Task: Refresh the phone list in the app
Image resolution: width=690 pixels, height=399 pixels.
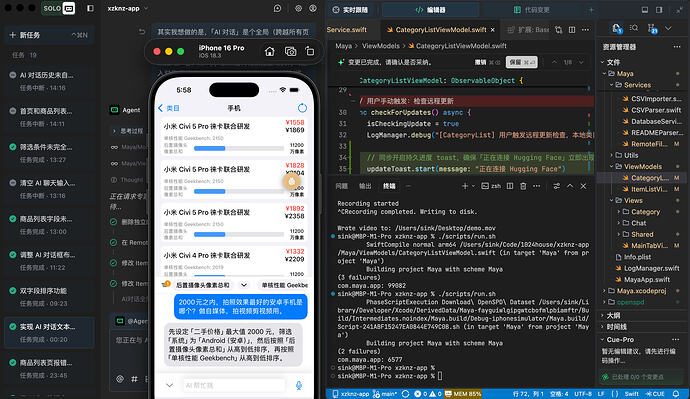Action: pos(302,108)
